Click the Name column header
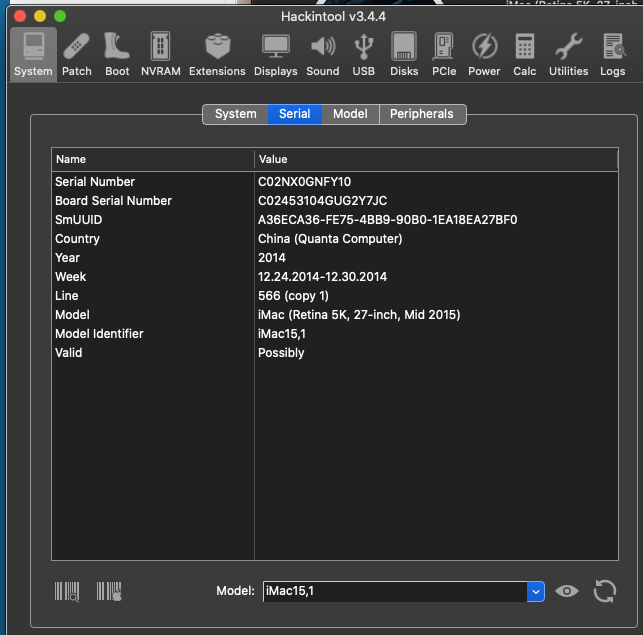The width and height of the screenshot is (643, 635). (x=153, y=160)
